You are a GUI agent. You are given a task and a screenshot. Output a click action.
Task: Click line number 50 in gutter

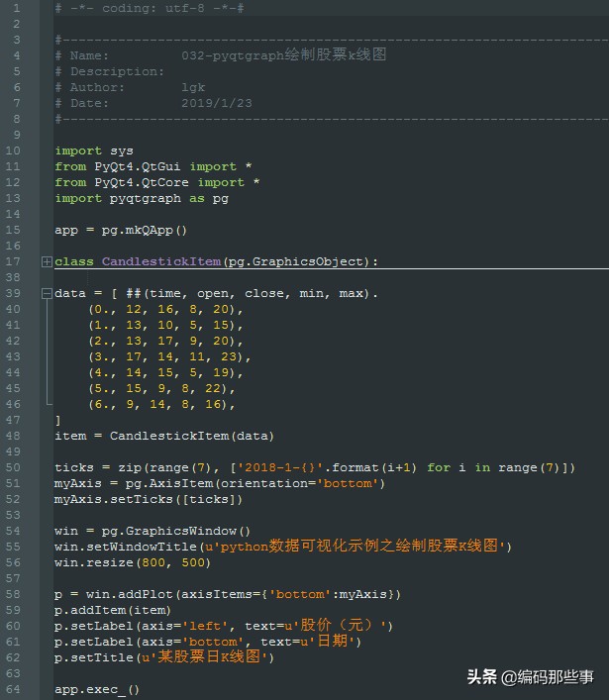point(13,467)
